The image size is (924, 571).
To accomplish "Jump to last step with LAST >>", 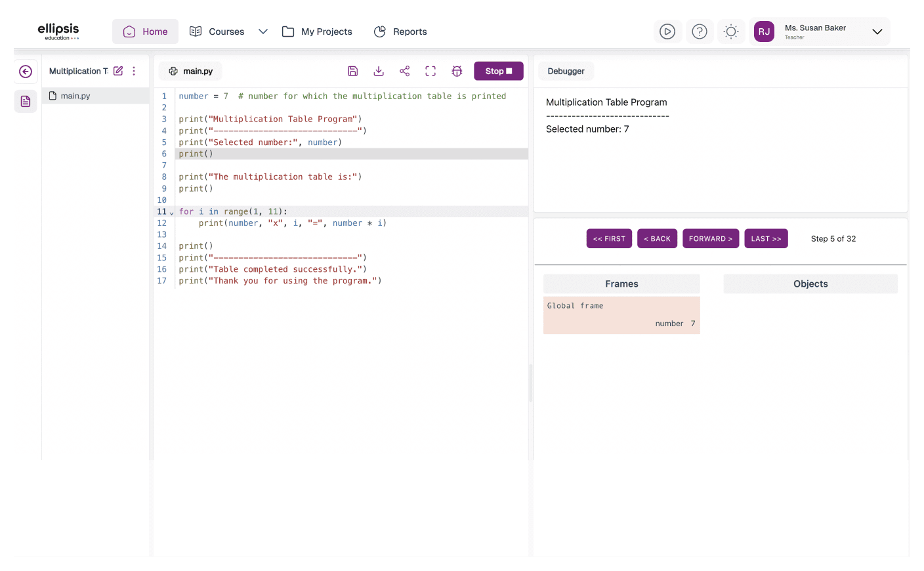I will point(766,239).
